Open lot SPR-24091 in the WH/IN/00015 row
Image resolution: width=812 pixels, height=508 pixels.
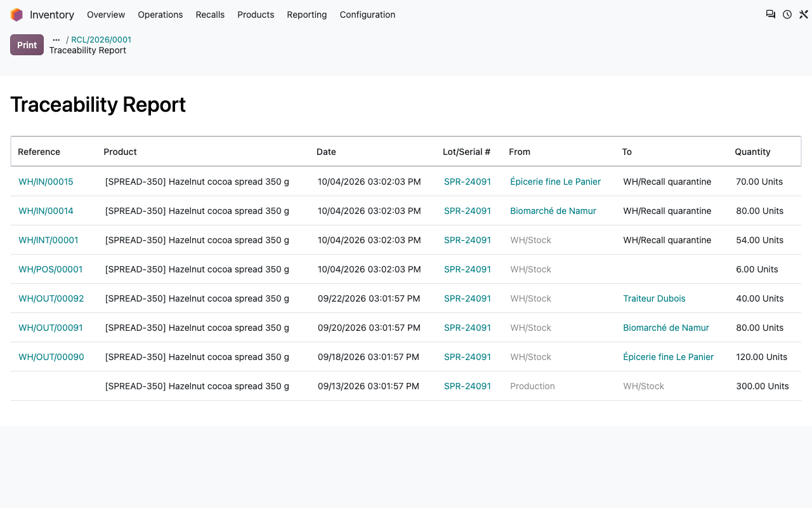click(468, 182)
